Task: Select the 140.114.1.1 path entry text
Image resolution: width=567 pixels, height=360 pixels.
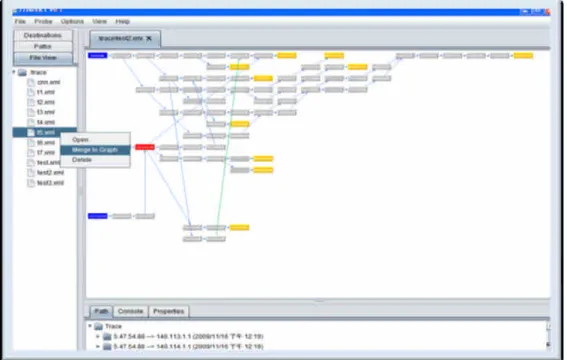Action: click(188, 347)
